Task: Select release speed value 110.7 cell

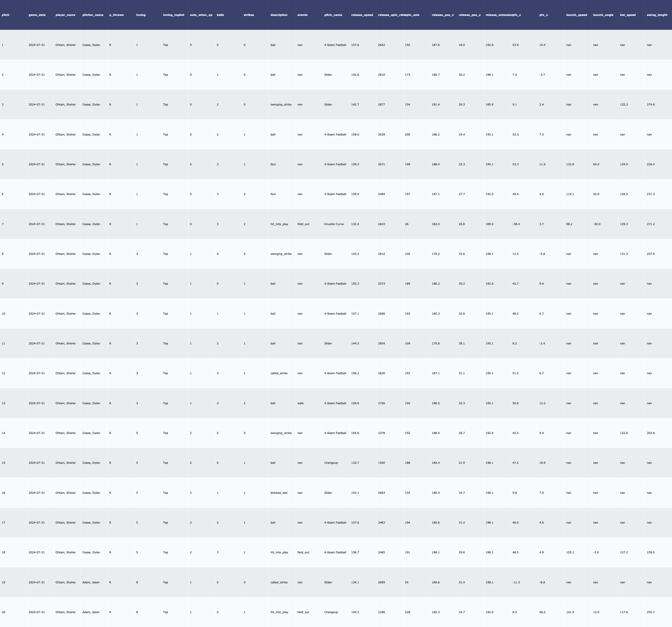Action: (x=355, y=463)
